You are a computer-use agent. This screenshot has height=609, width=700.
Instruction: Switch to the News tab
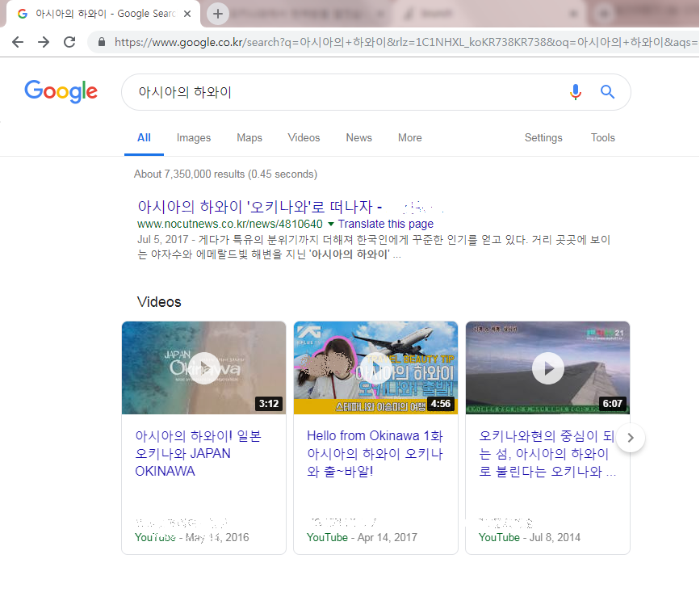pyautogui.click(x=358, y=137)
